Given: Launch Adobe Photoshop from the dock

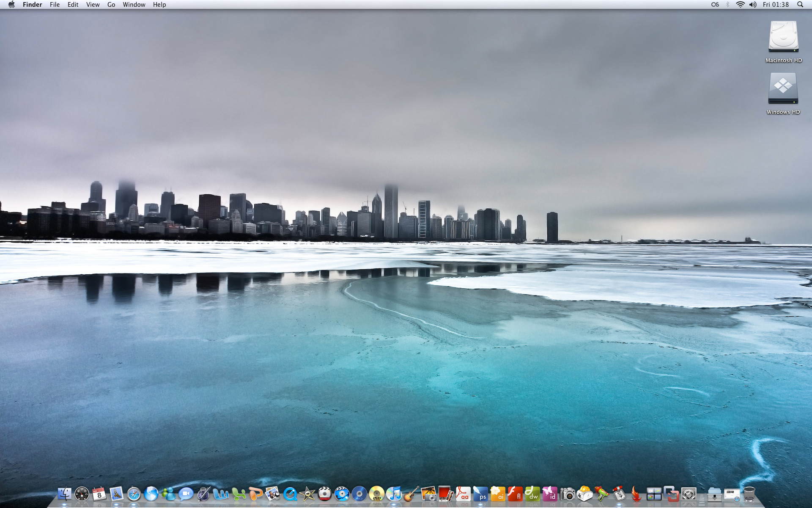Looking at the screenshot, I should (480, 494).
